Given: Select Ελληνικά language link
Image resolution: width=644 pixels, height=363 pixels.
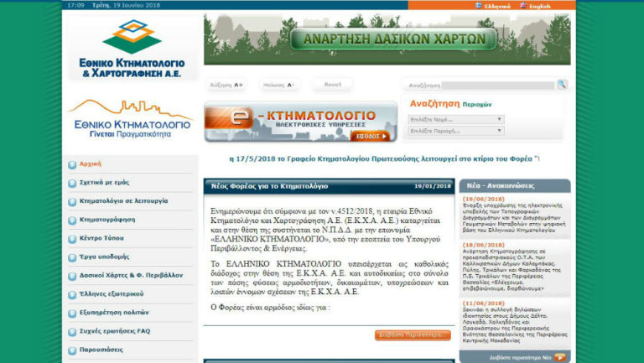Looking at the screenshot, I should pos(497,6).
